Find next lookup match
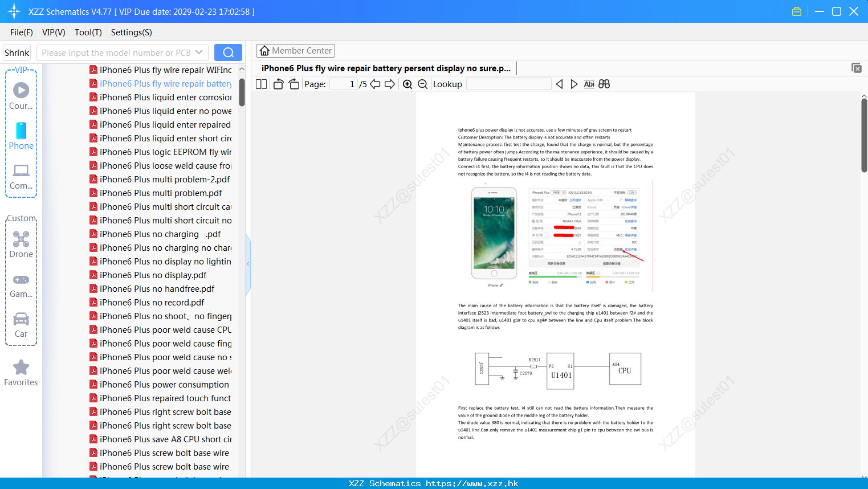Image resolution: width=868 pixels, height=489 pixels. (574, 84)
